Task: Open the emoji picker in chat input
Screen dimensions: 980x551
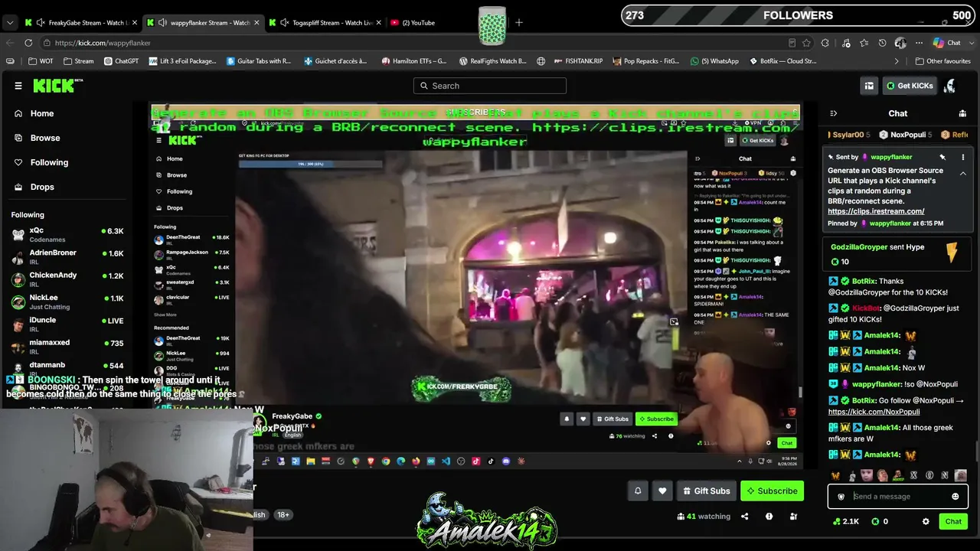Action: click(x=955, y=497)
